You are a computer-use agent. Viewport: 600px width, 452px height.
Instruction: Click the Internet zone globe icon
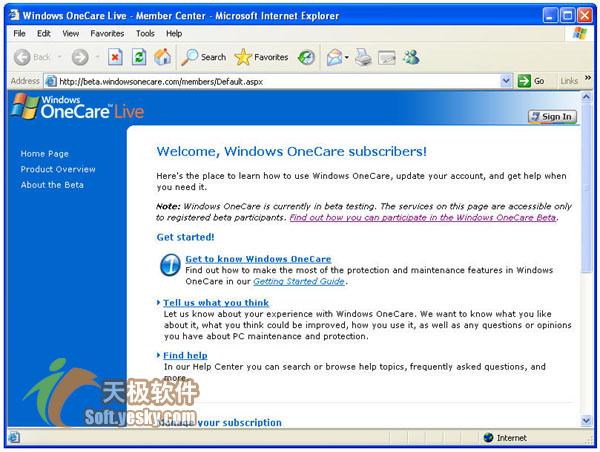click(x=488, y=437)
